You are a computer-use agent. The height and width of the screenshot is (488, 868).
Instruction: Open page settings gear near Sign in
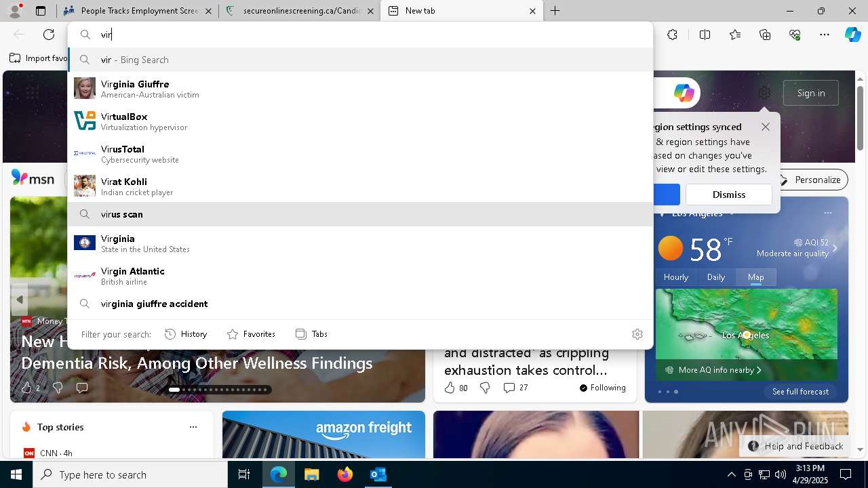764,93
